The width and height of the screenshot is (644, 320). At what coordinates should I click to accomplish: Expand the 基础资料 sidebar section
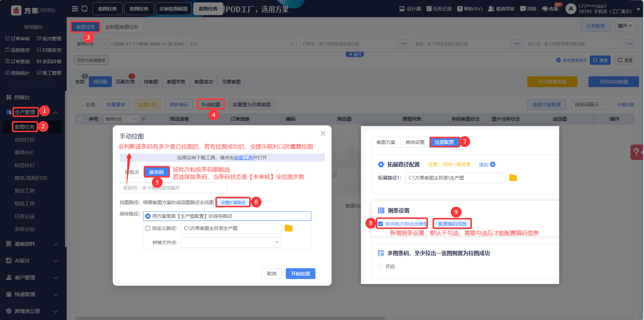[x=32, y=244]
